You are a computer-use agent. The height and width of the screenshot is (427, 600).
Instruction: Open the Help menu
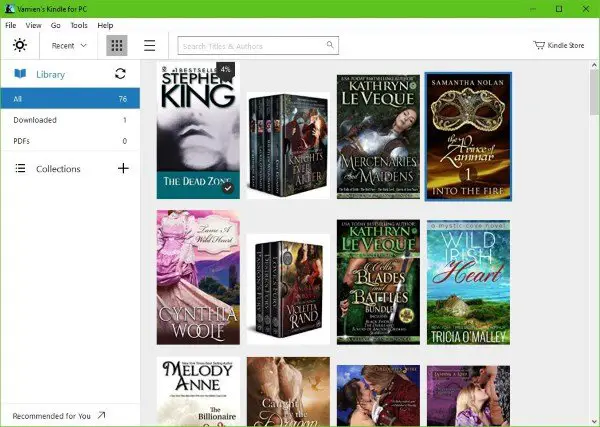click(x=105, y=25)
